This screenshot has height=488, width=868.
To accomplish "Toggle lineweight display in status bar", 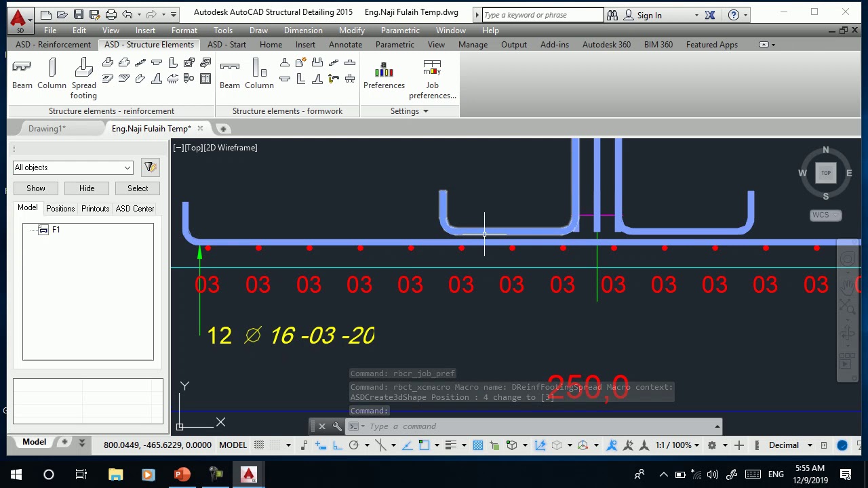I will (450, 445).
